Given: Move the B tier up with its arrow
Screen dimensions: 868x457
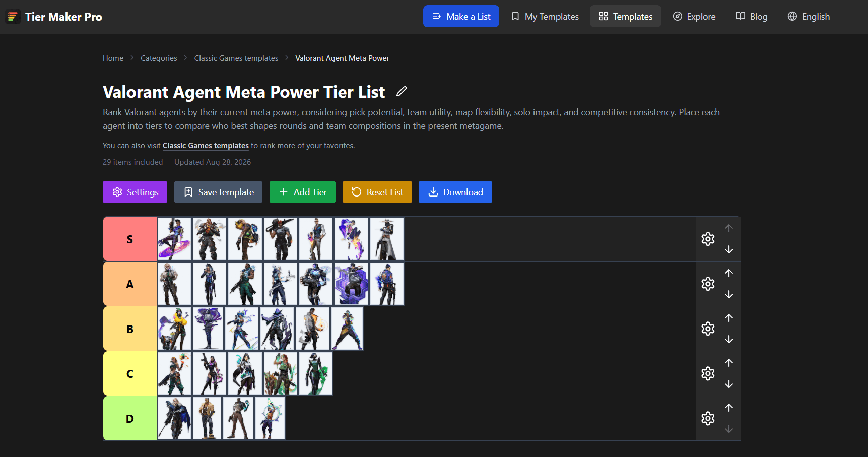Looking at the screenshot, I should [729, 318].
